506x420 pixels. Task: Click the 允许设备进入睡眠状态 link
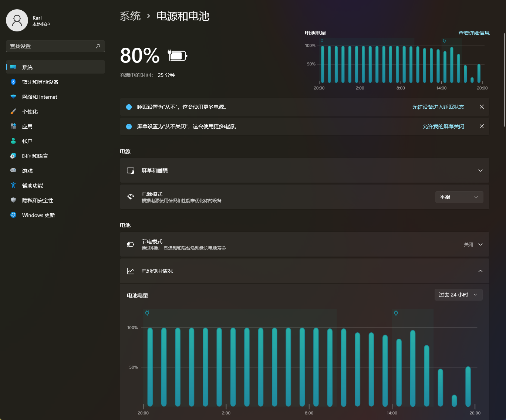438,107
